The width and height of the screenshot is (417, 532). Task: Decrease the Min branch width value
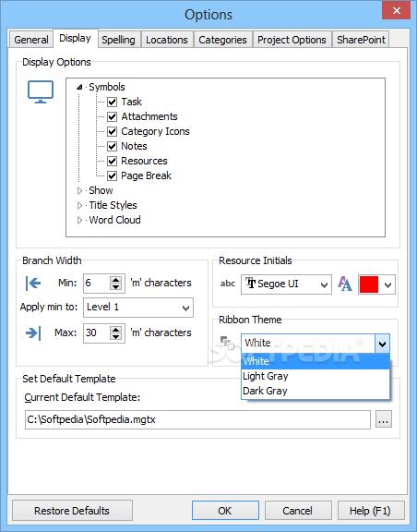pos(116,287)
